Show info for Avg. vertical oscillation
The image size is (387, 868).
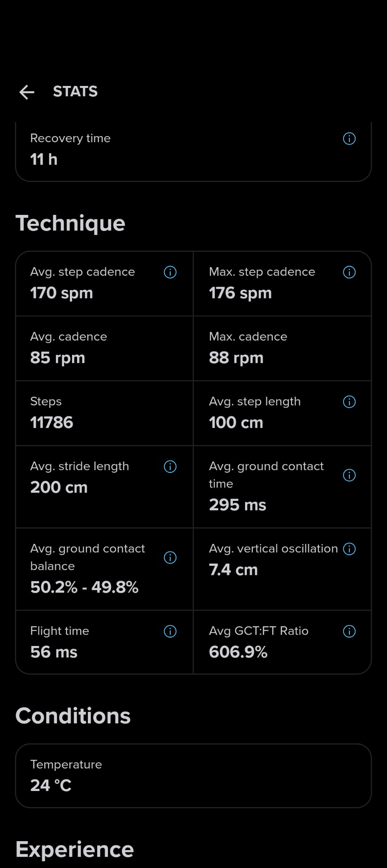point(349,549)
